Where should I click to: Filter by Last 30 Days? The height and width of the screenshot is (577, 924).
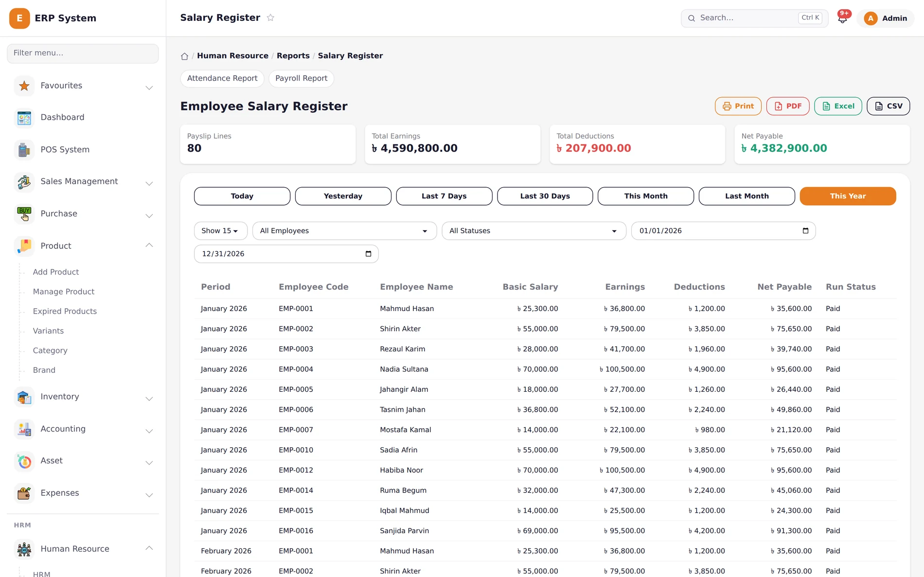click(x=545, y=196)
